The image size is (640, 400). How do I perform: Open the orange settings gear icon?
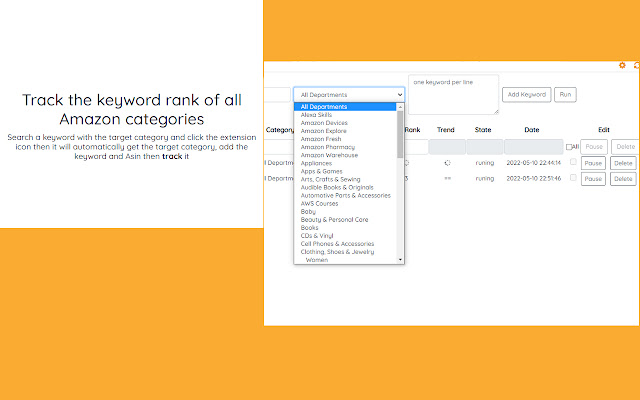click(x=622, y=65)
